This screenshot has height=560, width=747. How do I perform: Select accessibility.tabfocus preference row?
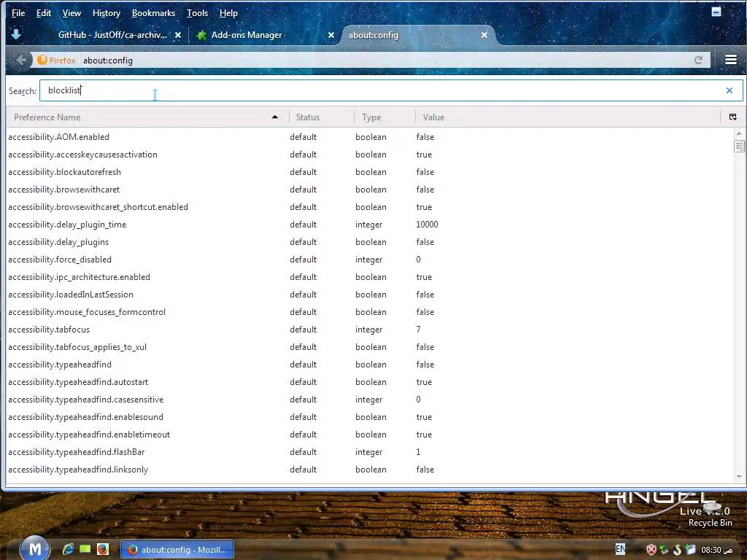(370, 330)
